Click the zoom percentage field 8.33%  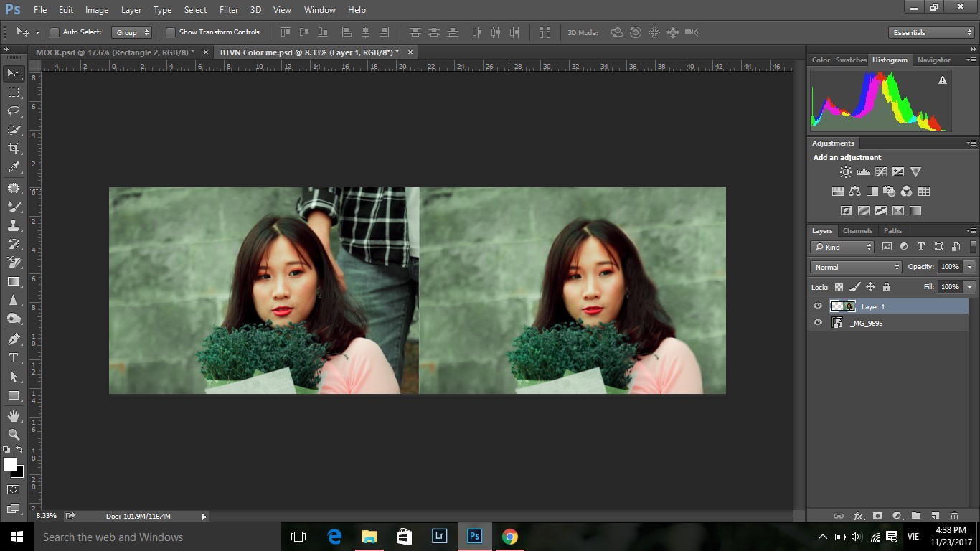tap(47, 516)
